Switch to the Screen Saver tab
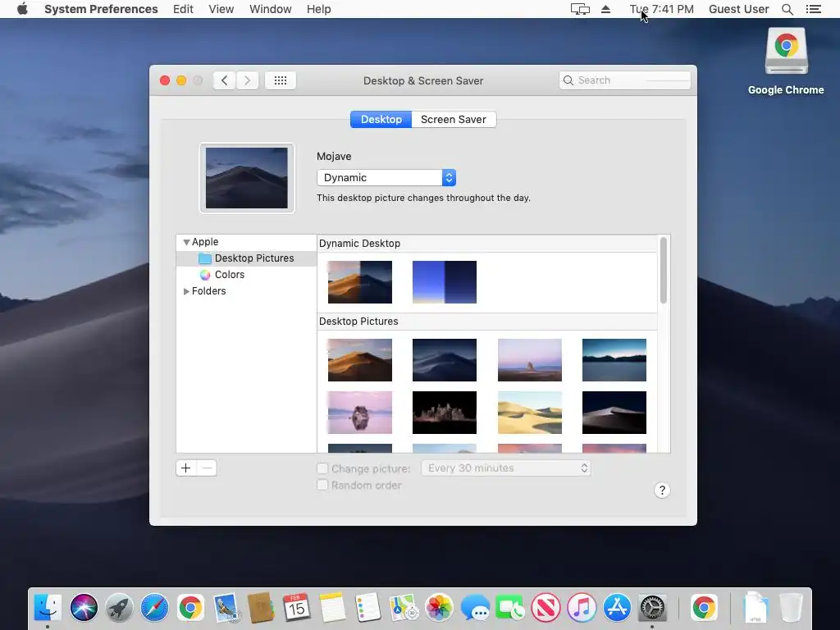This screenshot has height=630, width=840. (x=453, y=120)
